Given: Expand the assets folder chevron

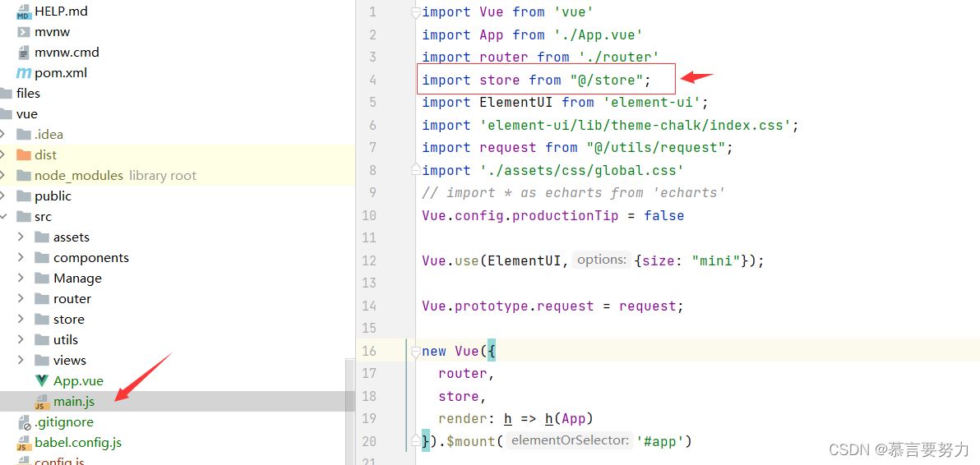Looking at the screenshot, I should pos(21,237).
